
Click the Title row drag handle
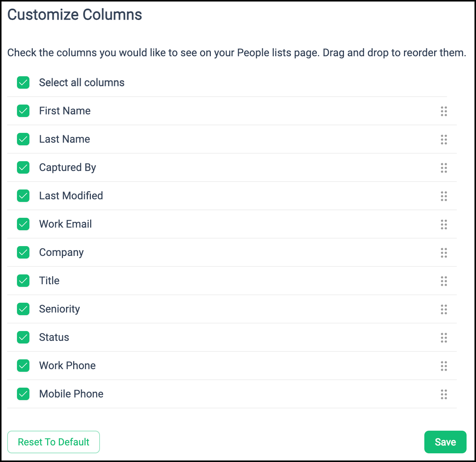(x=444, y=281)
